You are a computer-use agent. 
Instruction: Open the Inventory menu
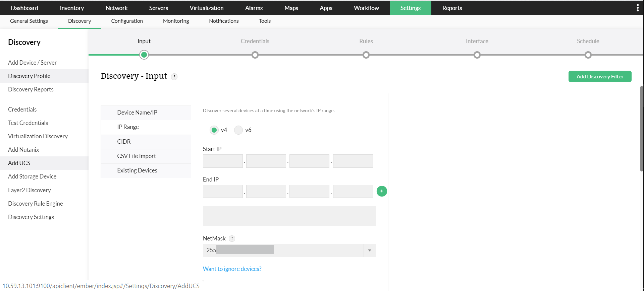coord(72,8)
